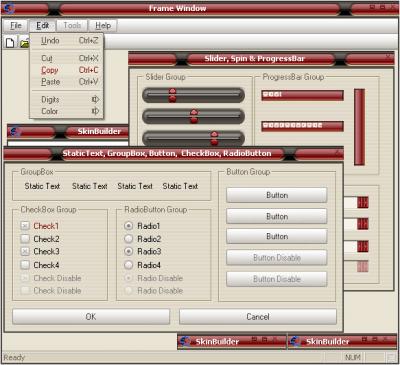Click the icon of the bottom right SkinBuilder window
The width and height of the screenshot is (400, 365).
click(295, 341)
